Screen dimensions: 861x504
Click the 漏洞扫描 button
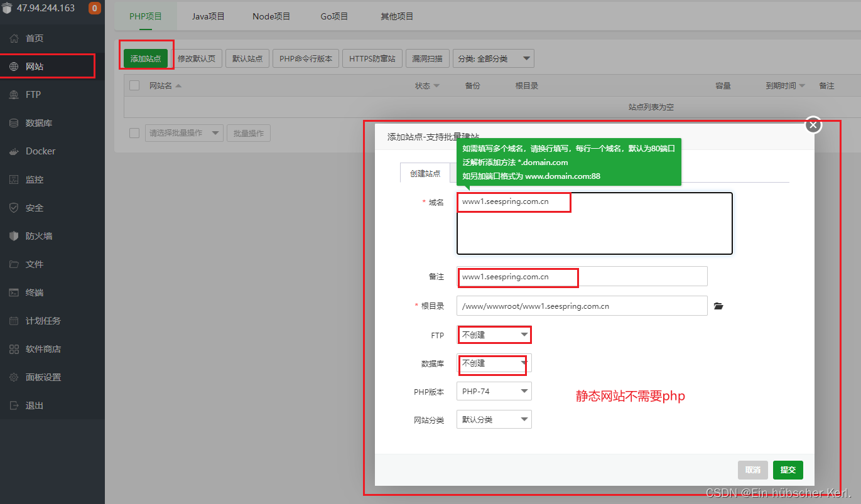(428, 58)
